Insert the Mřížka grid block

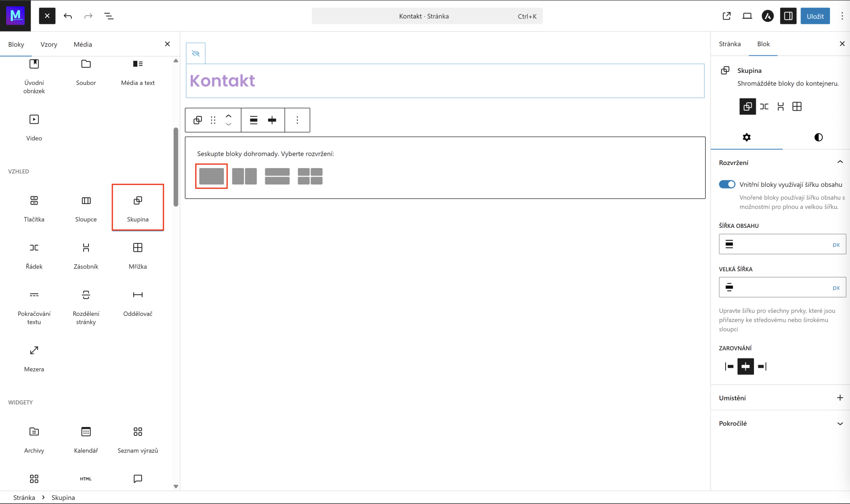click(138, 255)
